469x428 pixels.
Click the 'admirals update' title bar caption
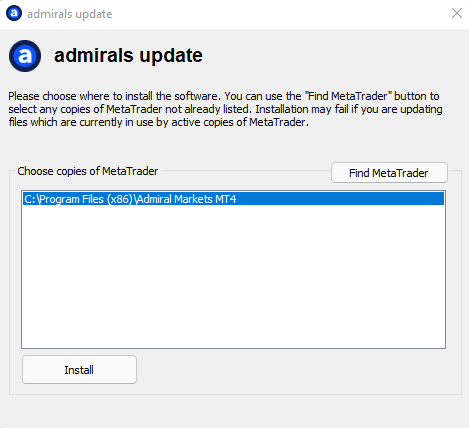[x=70, y=14]
